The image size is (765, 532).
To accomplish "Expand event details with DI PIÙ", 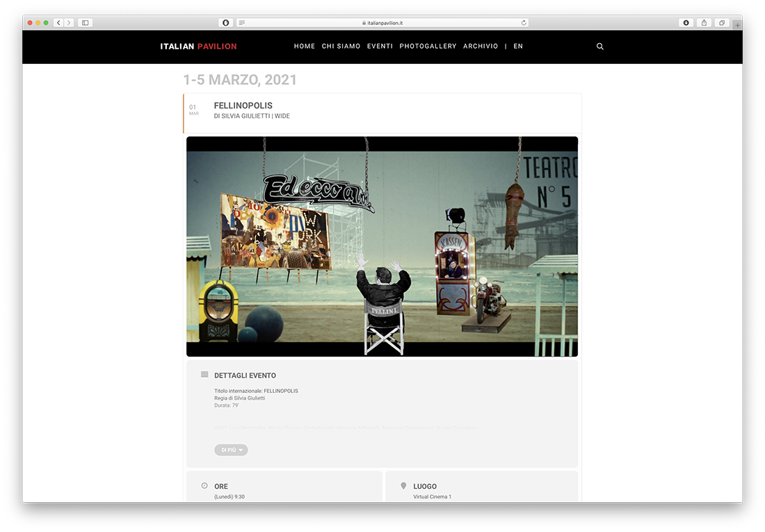I will pyautogui.click(x=232, y=450).
